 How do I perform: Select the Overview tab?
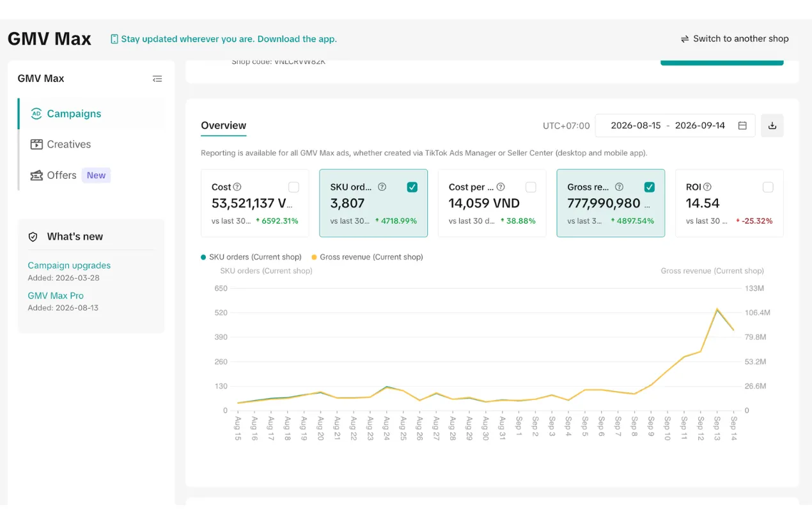point(223,126)
